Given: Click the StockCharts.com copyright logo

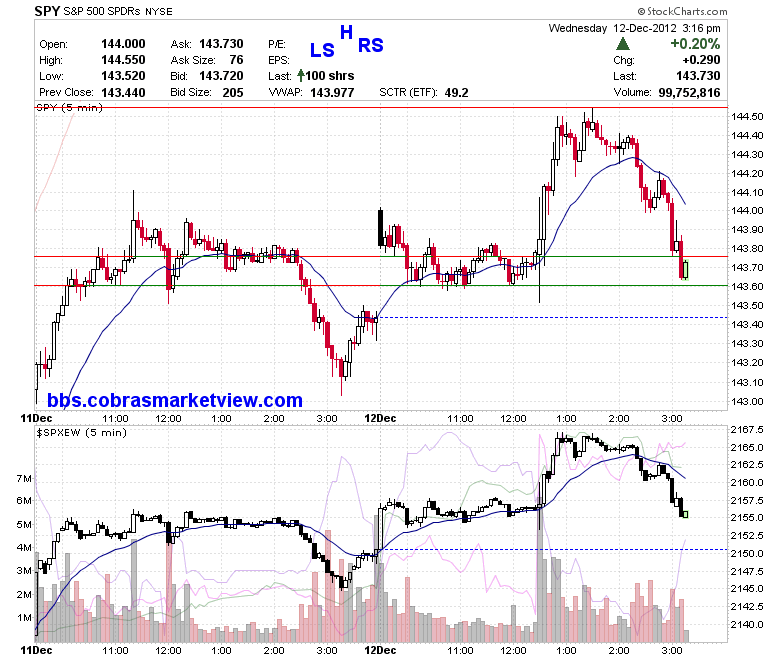Looking at the screenshot, I should 682,11.
